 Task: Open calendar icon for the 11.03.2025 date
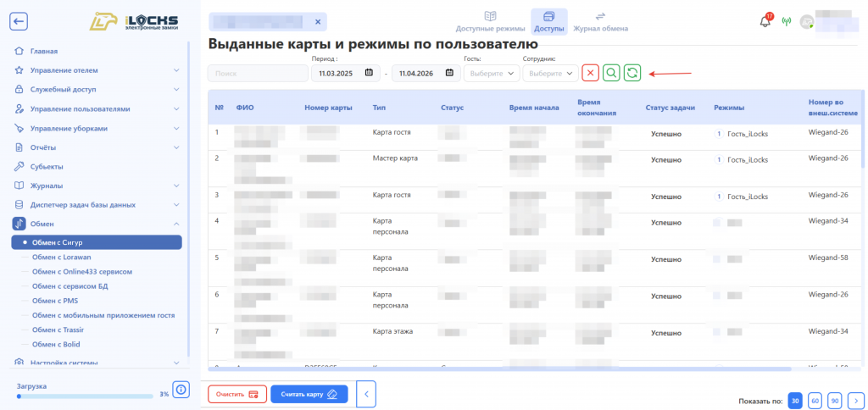click(369, 73)
